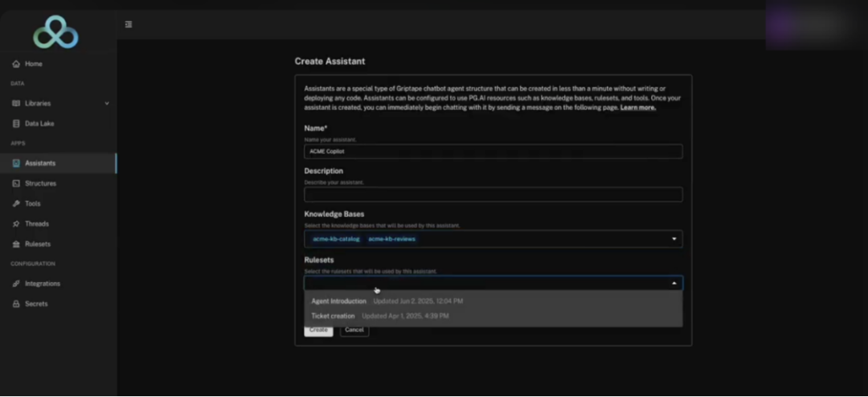This screenshot has width=868, height=397.
Task: Click the Cancel button
Action: 354,330
